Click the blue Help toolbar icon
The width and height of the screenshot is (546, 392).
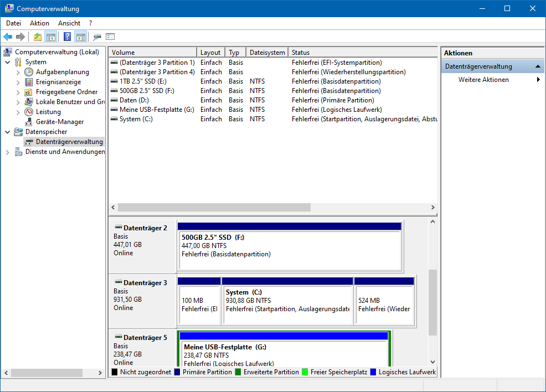(x=67, y=37)
